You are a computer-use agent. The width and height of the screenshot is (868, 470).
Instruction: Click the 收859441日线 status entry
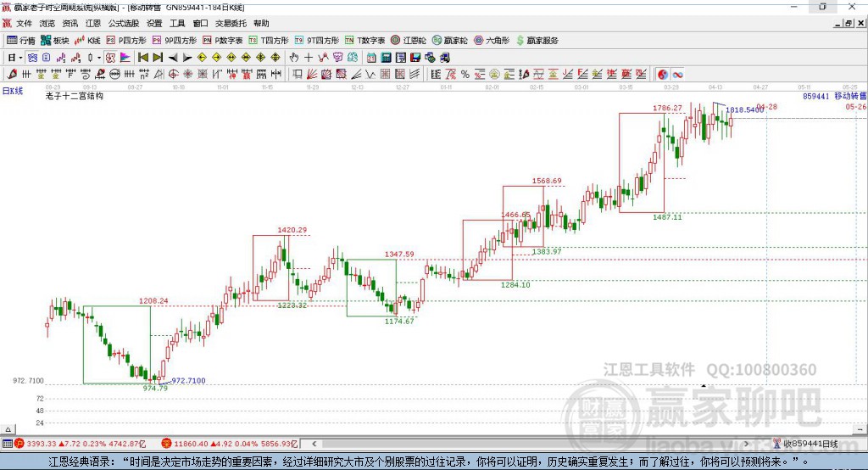pos(811,444)
